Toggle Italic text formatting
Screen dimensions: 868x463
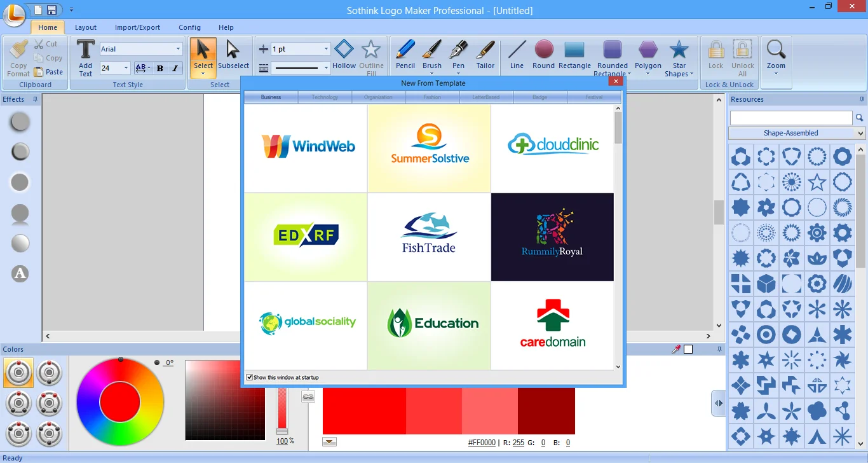click(x=175, y=68)
